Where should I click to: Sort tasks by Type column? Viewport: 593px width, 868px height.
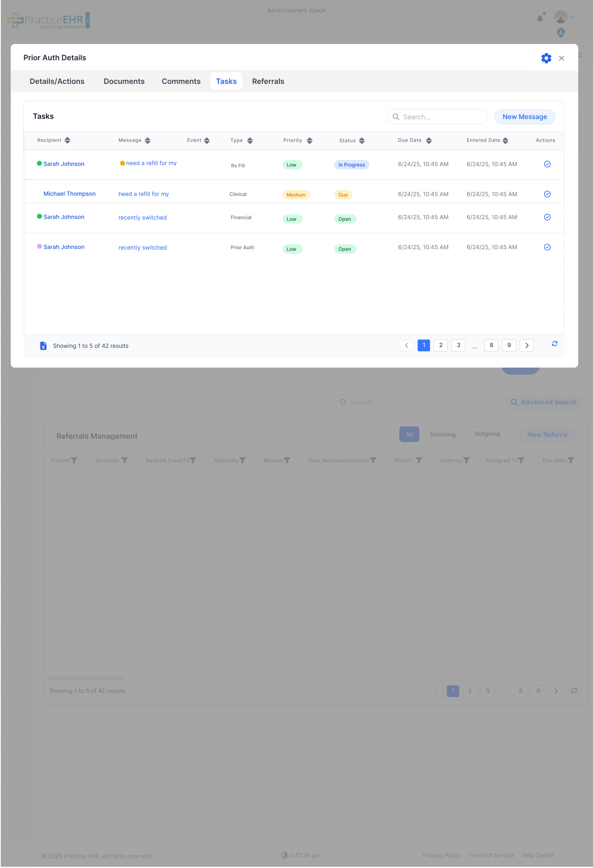[250, 141]
